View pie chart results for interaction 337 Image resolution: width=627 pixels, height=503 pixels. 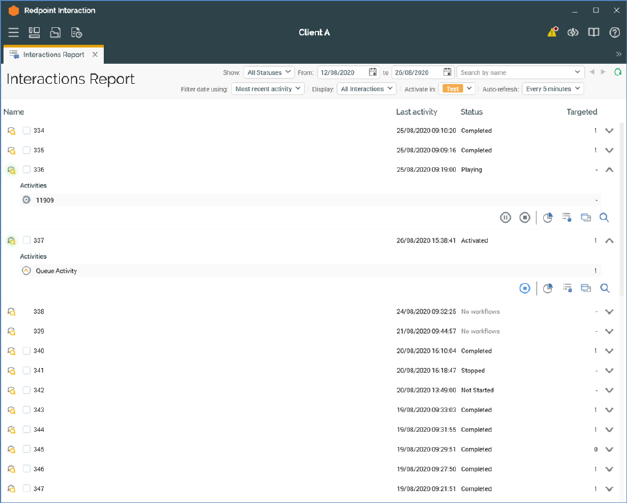click(x=547, y=288)
